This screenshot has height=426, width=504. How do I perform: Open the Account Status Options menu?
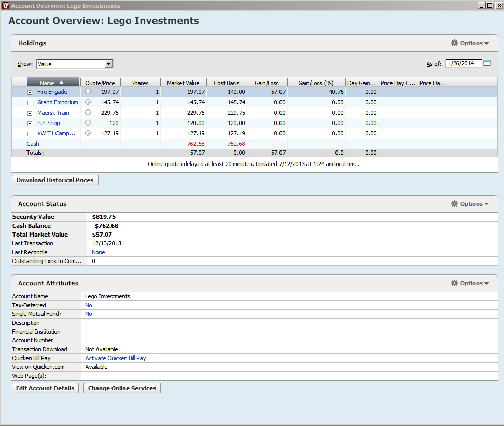[x=470, y=204]
